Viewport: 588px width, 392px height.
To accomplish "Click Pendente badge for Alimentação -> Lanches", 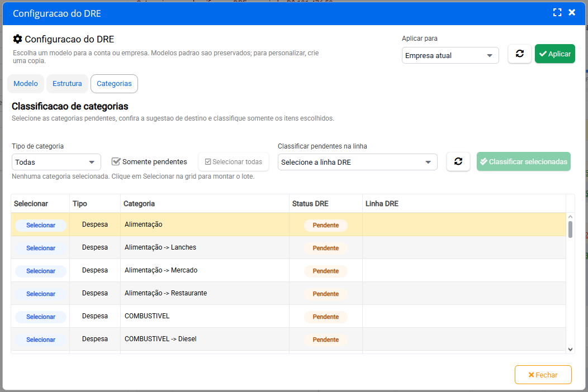I will [x=325, y=248].
